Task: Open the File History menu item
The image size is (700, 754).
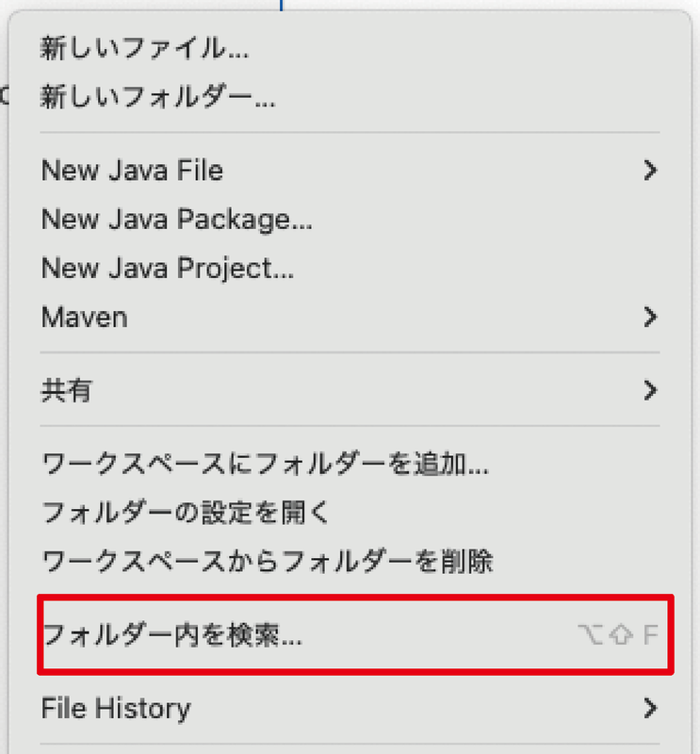Action: coord(116,707)
